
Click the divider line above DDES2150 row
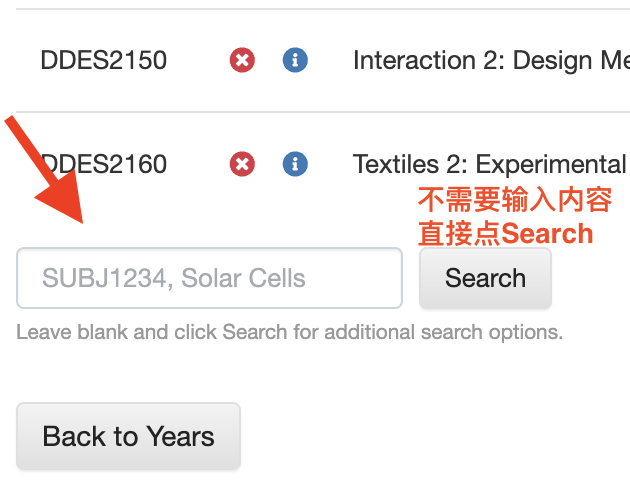pos(323,8)
